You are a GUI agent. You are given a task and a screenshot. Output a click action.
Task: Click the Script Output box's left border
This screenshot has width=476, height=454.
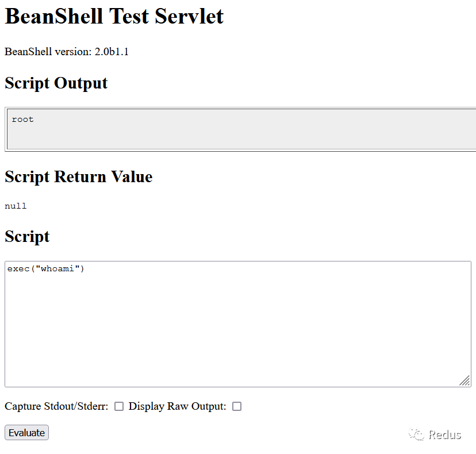click(6, 129)
